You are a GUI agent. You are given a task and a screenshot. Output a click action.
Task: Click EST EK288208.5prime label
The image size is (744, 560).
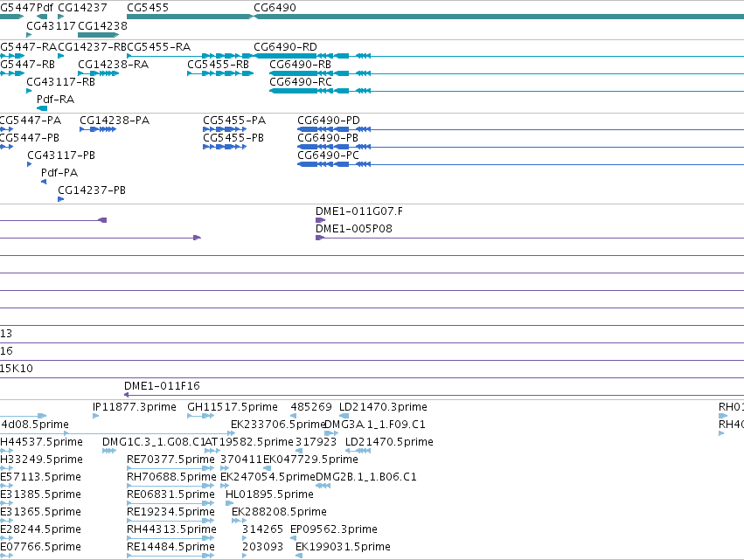[x=279, y=513]
